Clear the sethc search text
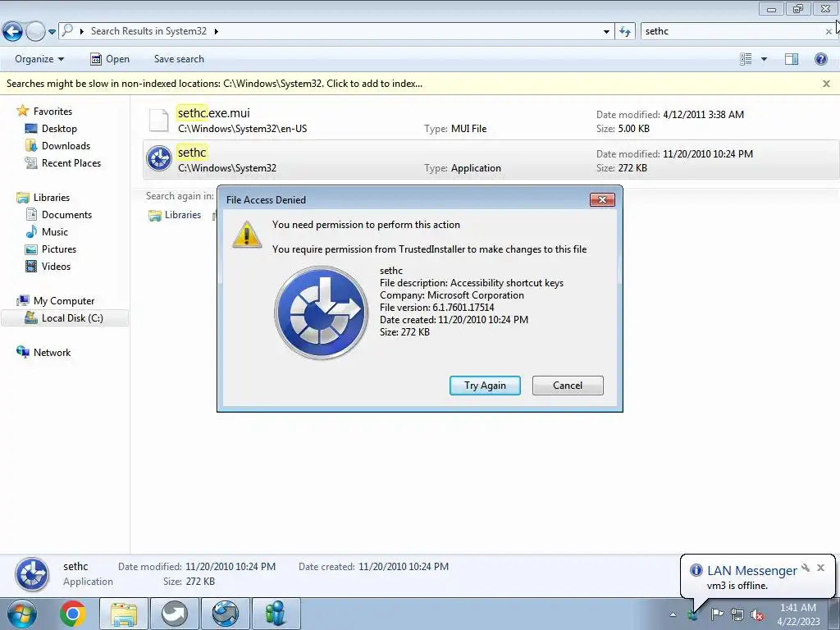840x630 pixels. pyautogui.click(x=829, y=32)
